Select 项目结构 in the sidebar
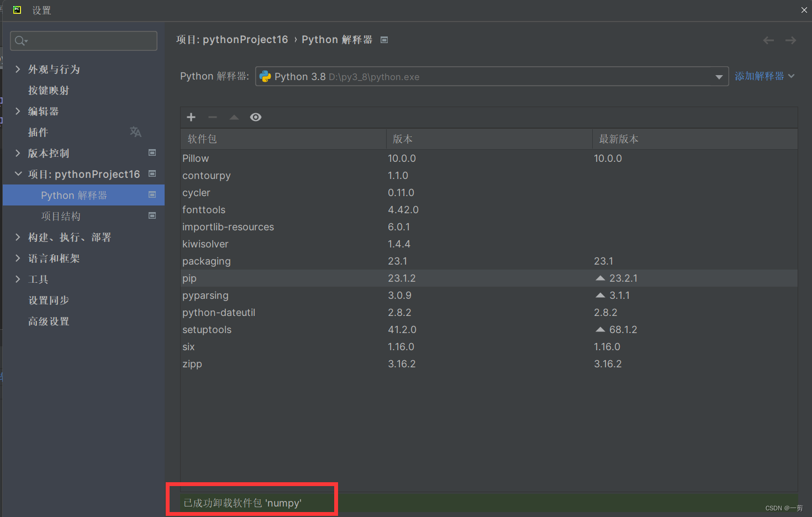The image size is (812, 517). tap(61, 216)
